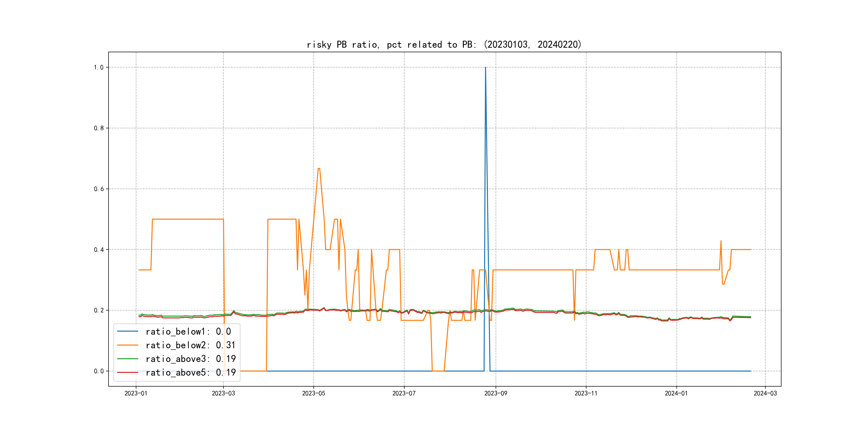The height and width of the screenshot is (434, 868).
Task: Click the top of the blue spike peak
Action: coord(485,68)
